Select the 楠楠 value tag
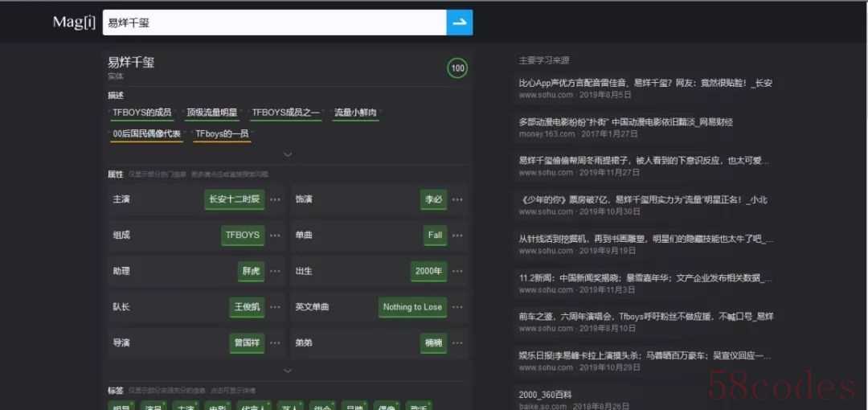 (433, 343)
